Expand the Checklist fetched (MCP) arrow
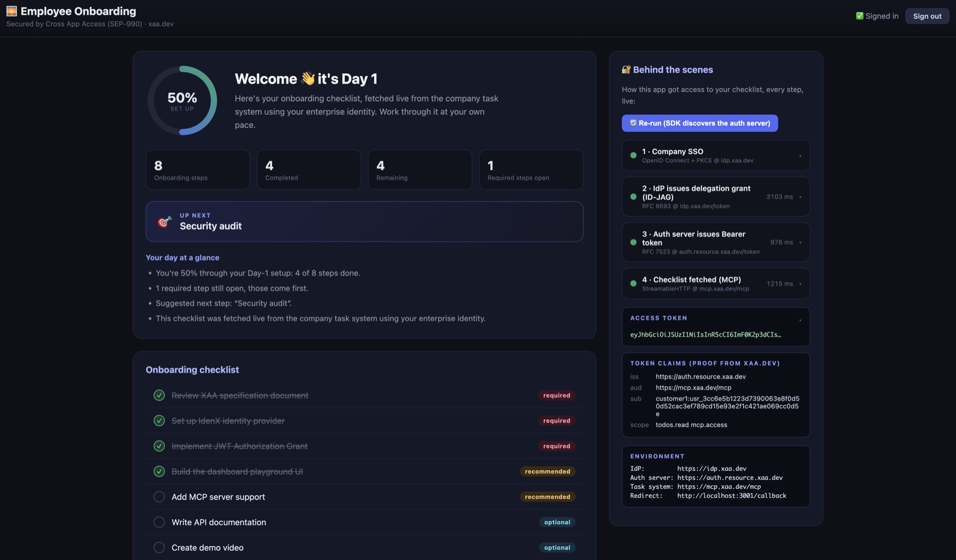This screenshot has height=560, width=956. tap(800, 285)
